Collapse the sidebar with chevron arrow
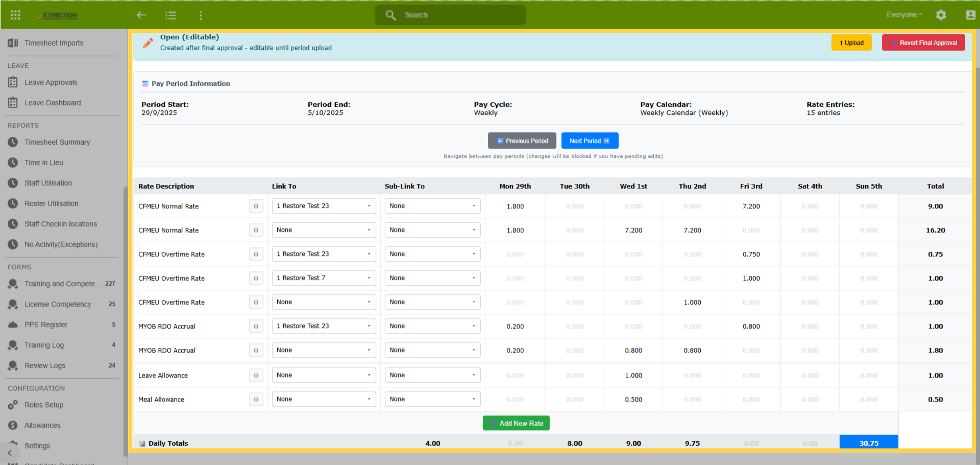 tap(10, 453)
